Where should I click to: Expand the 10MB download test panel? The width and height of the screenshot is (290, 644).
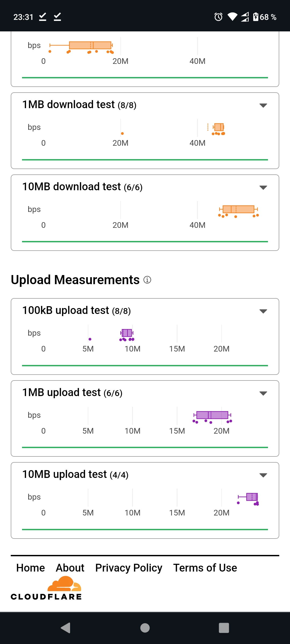point(263,187)
